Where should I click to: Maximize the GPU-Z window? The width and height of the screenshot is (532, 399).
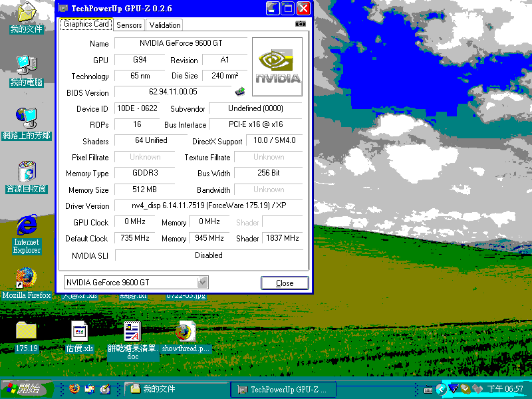(x=288, y=8)
